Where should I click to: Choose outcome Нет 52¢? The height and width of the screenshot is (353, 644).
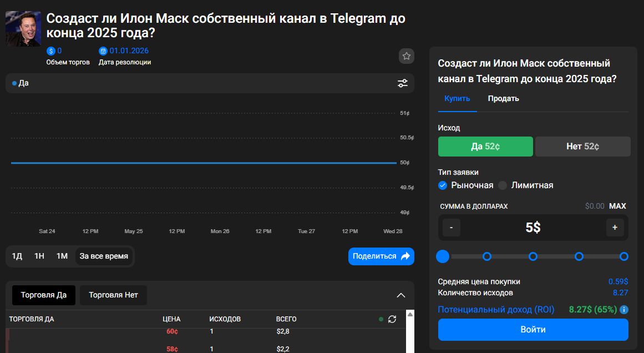(x=583, y=147)
